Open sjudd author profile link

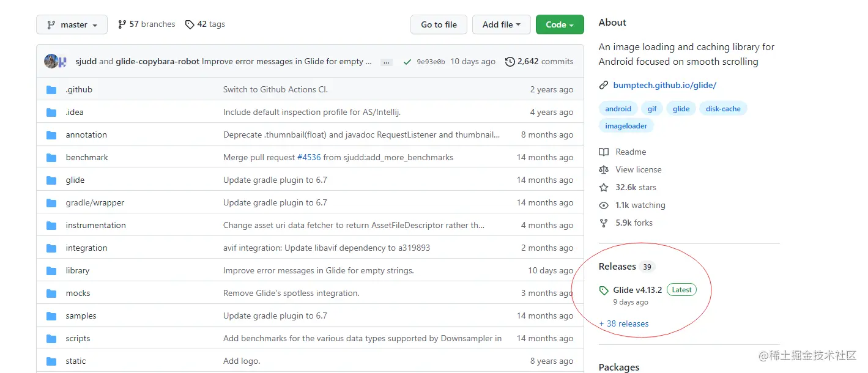pyautogui.click(x=86, y=61)
